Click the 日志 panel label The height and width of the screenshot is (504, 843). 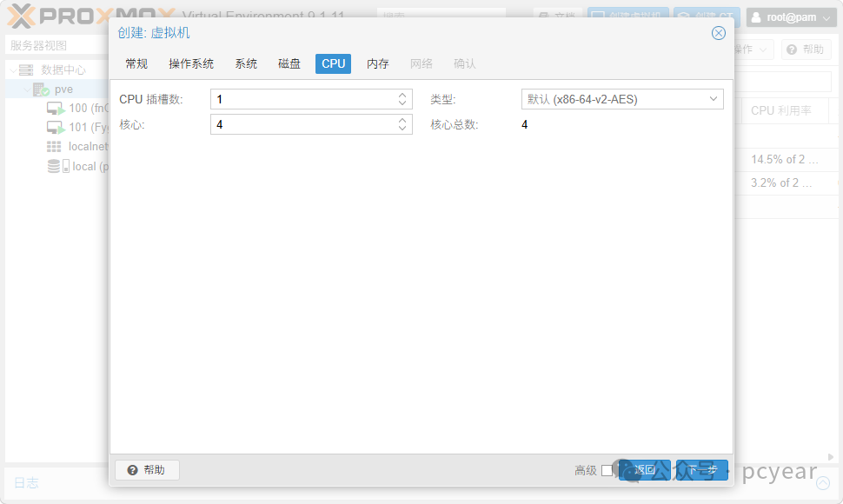[26, 482]
